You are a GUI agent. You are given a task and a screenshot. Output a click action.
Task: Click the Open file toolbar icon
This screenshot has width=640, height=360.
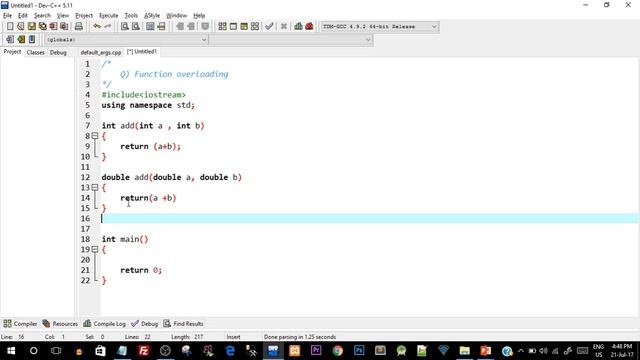pos(21,27)
